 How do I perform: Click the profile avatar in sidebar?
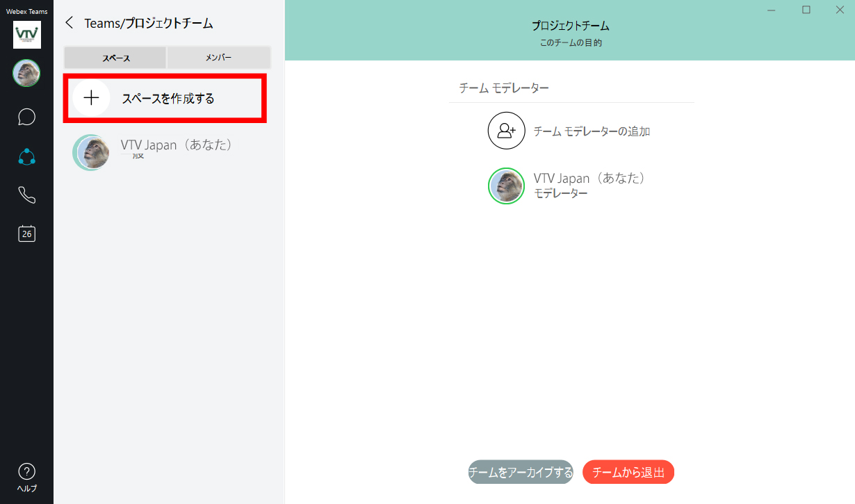26,73
